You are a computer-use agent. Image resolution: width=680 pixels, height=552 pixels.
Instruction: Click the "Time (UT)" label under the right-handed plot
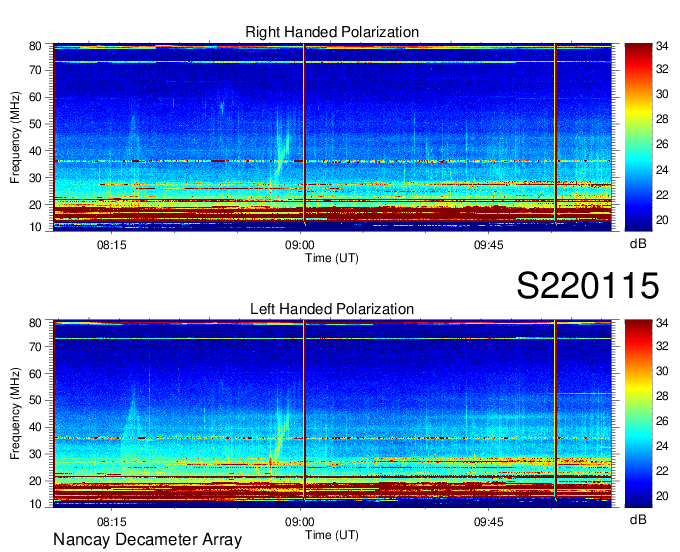click(x=332, y=258)
